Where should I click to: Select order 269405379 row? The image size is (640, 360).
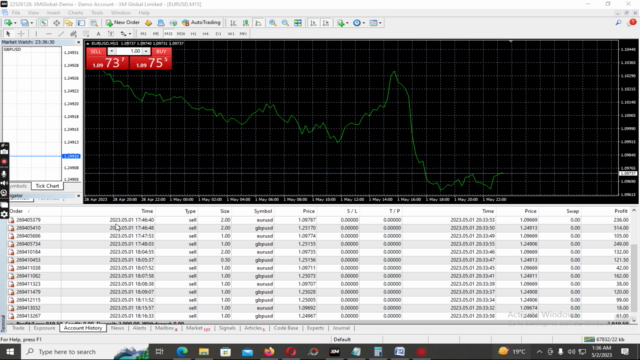coord(320,220)
